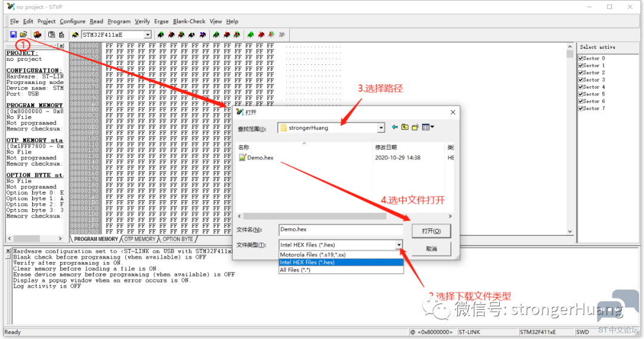
Task: Click the 取消 cancel button
Action: tap(431, 248)
